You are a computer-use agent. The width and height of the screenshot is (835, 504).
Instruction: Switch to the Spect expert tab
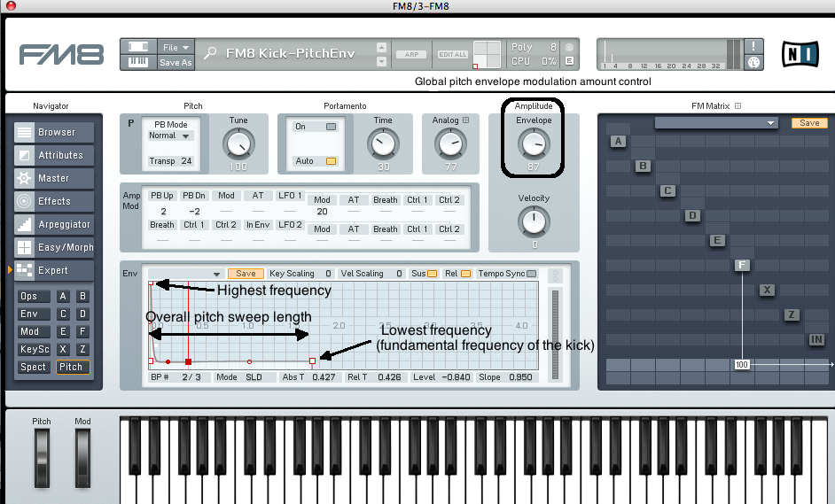click(x=33, y=367)
